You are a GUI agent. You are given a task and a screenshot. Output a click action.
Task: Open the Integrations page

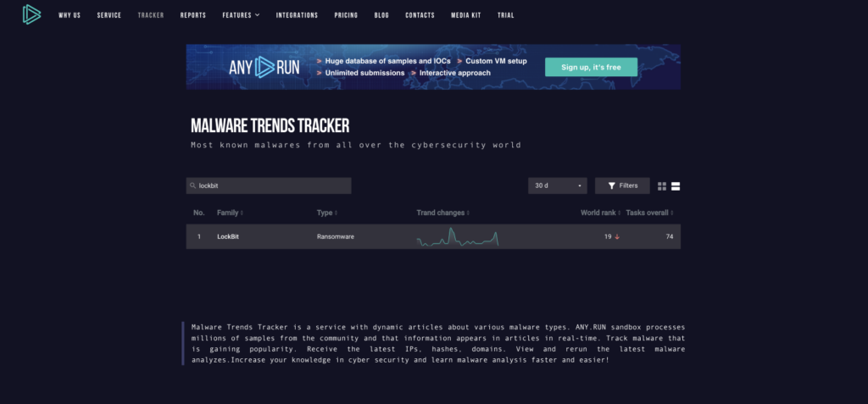click(x=297, y=15)
